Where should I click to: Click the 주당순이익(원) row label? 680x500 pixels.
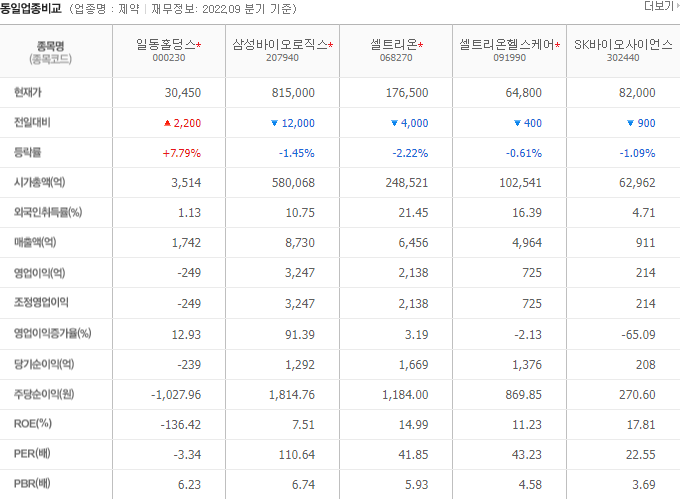click(x=44, y=394)
